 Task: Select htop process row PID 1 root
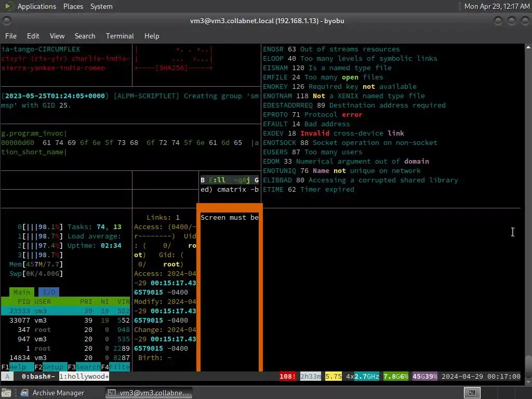pos(65,349)
